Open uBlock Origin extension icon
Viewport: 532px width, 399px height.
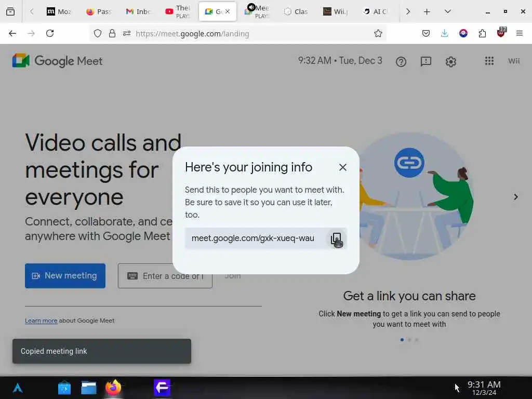tap(501, 33)
